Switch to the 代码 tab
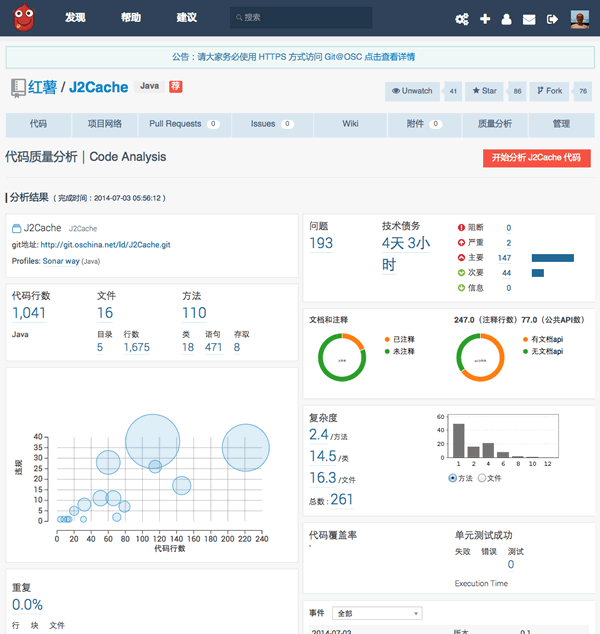The width and height of the screenshot is (600, 634). pos(38,124)
